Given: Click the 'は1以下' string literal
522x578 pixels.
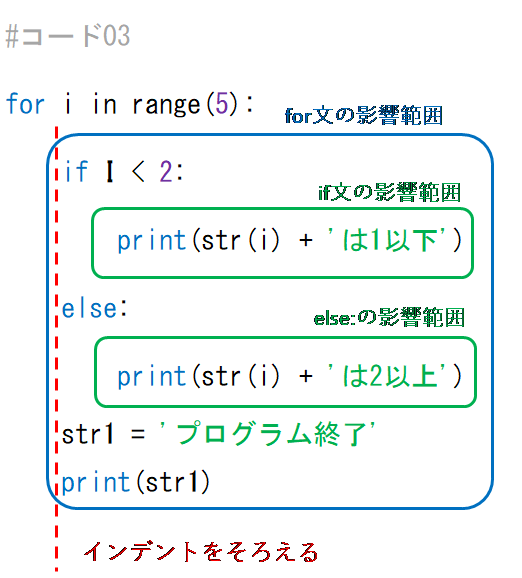Looking at the screenshot, I should point(386,240).
